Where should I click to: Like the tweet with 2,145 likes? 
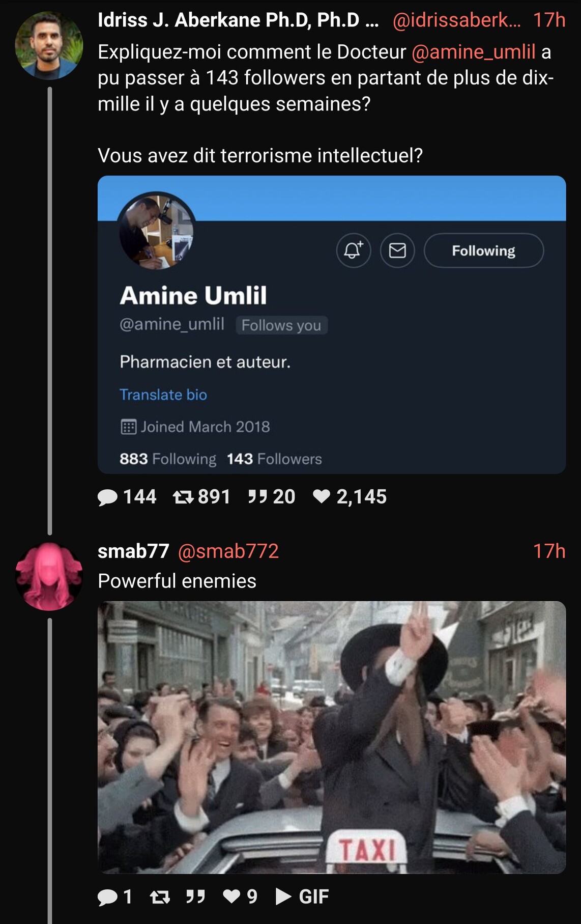322,497
